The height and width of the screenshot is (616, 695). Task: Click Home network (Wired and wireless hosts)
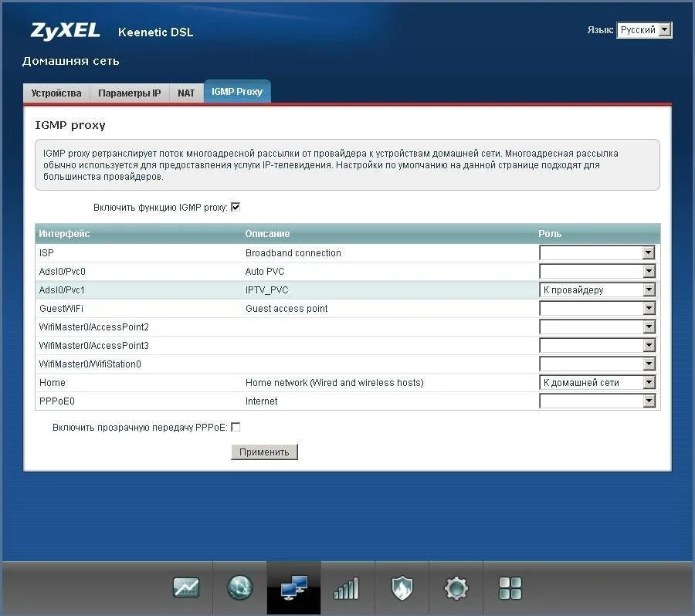(334, 382)
